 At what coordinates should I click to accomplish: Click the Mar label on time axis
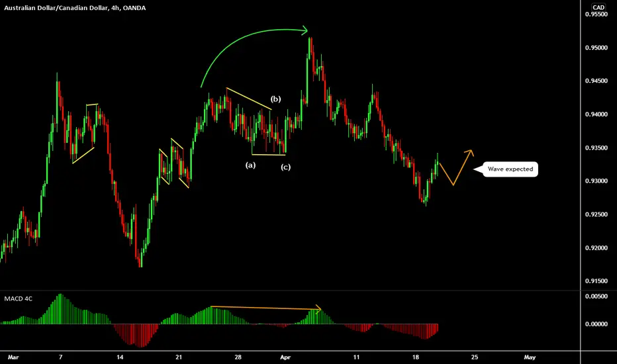[13, 357]
